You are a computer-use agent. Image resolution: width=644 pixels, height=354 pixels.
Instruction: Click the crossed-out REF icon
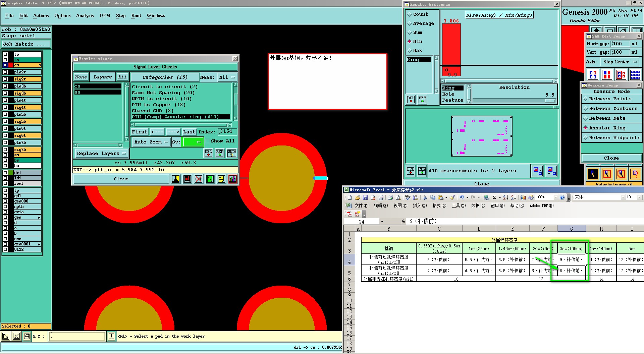[199, 179]
